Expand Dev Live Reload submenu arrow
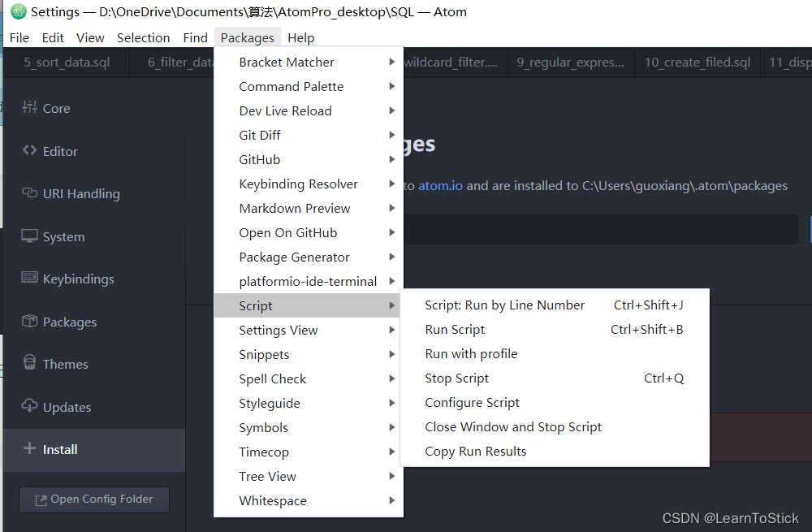The image size is (812, 532). click(x=392, y=110)
